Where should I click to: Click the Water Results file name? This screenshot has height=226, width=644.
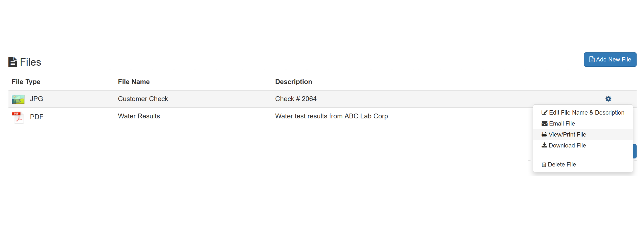[x=139, y=116]
